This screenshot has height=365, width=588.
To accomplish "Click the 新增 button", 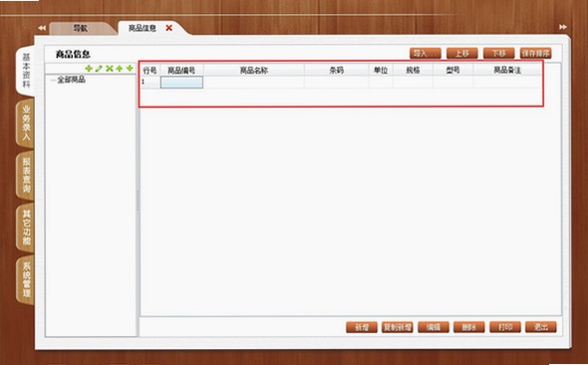I will point(362,327).
